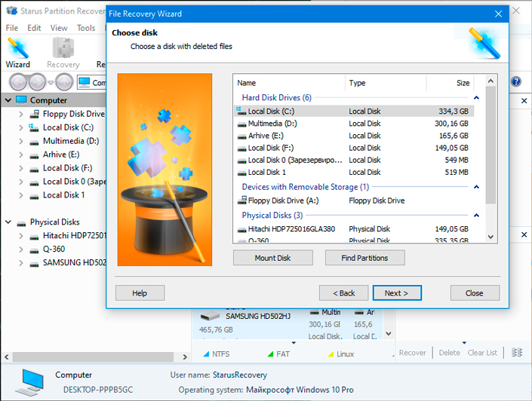
Task: Click the Find Partitions button
Action: tap(364, 258)
